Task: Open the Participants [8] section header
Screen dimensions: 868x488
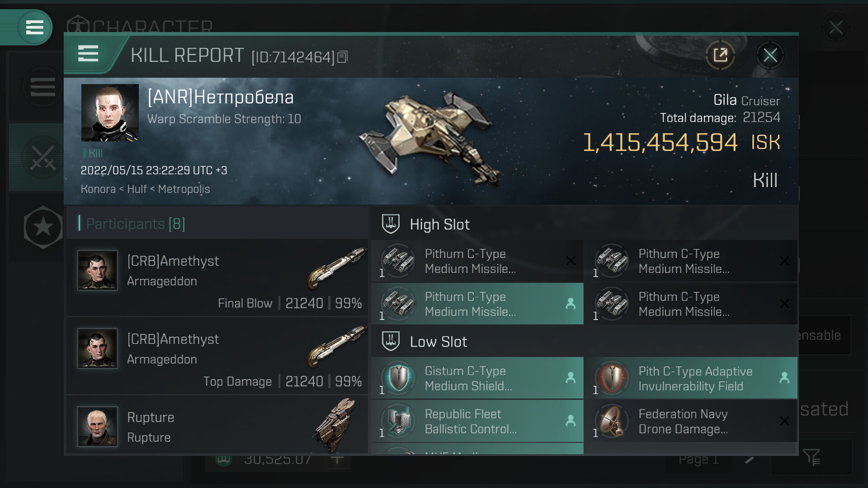Action: pyautogui.click(x=136, y=224)
